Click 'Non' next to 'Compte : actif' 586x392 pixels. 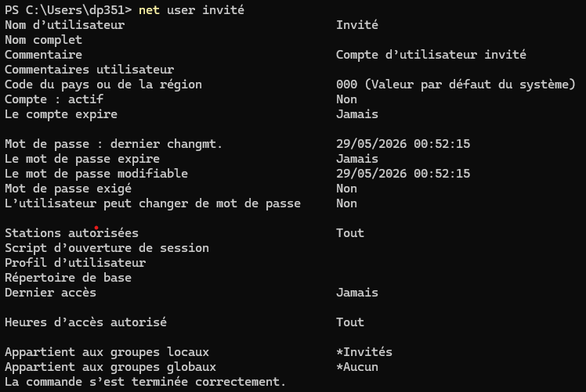click(346, 99)
